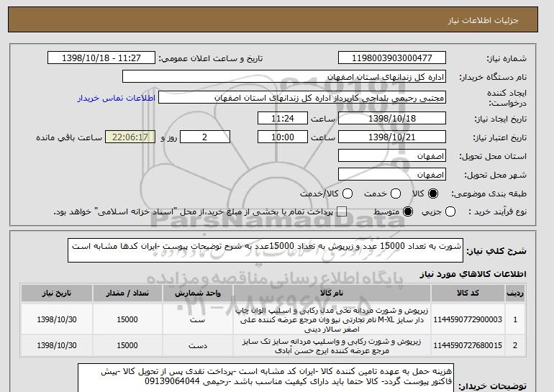Viewport: 554px width, 392px height.
Task: Click the توضیحات خریدار notes box
Action: pos(265,378)
